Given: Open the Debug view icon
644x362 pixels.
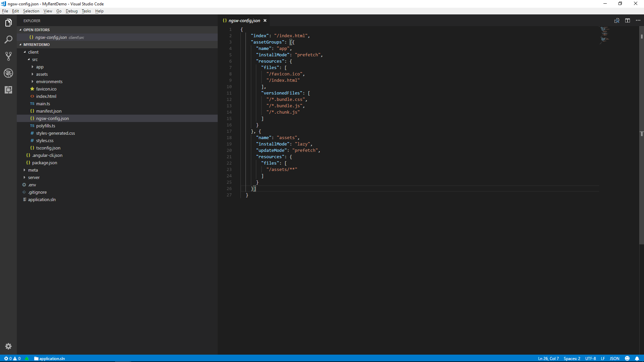Looking at the screenshot, I should point(8,73).
